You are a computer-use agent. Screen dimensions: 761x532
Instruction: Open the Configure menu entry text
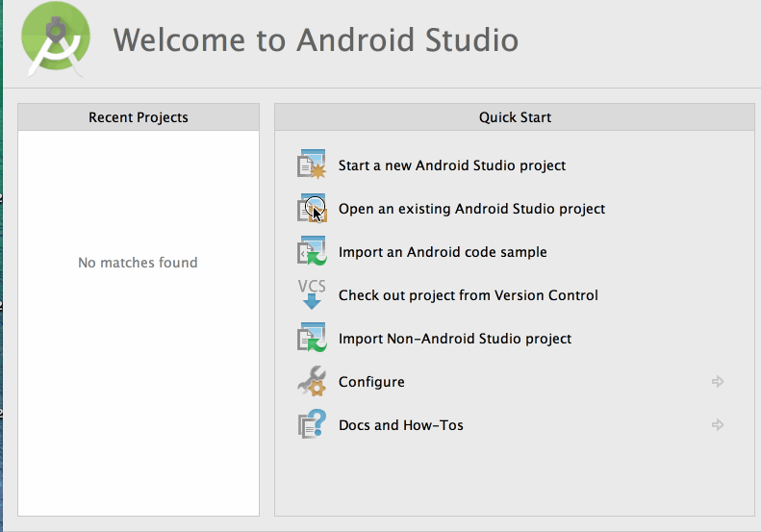click(x=371, y=382)
